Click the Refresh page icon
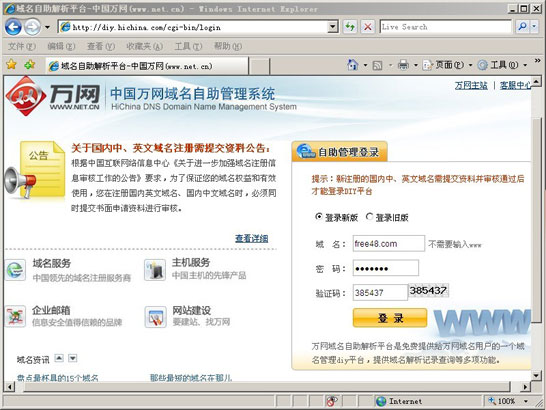The image size is (546, 410). pyautogui.click(x=350, y=27)
